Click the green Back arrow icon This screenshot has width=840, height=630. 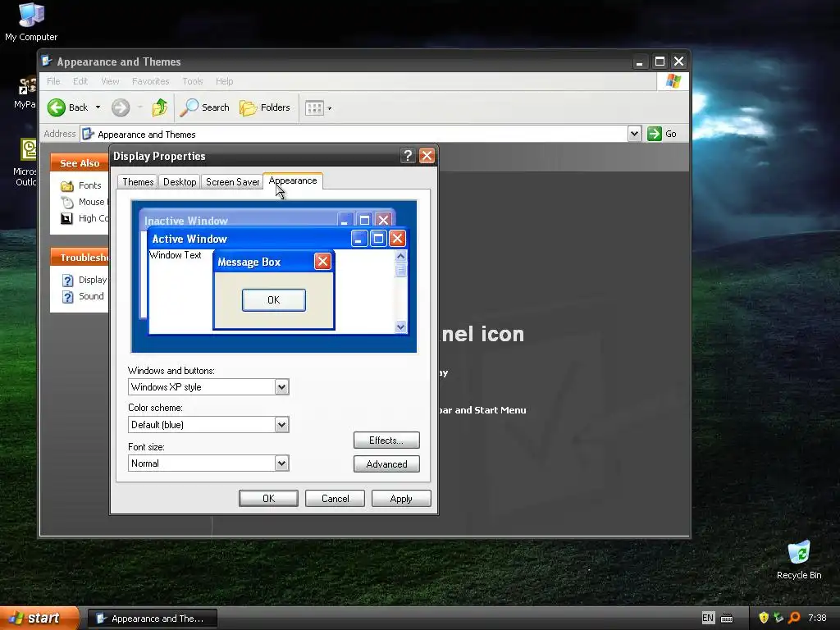[x=57, y=107]
